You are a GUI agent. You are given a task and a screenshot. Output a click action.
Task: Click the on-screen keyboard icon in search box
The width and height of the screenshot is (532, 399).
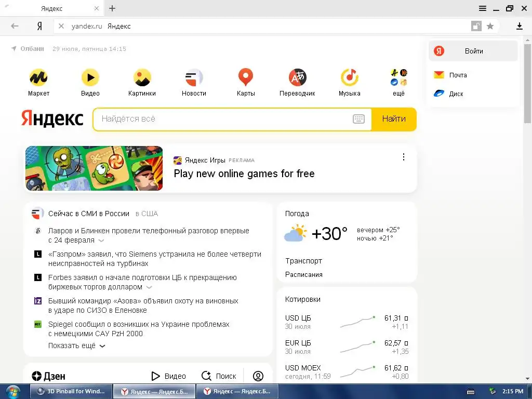[x=358, y=119]
